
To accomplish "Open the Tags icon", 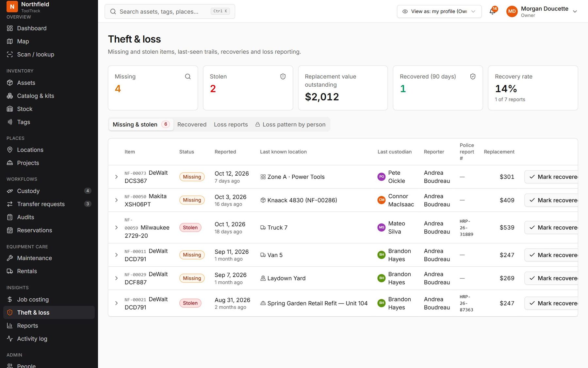I will coord(10,122).
